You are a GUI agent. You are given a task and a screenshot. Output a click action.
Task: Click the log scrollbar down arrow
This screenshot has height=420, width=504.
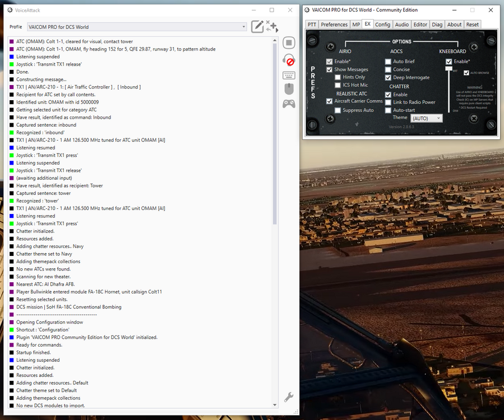275,405
